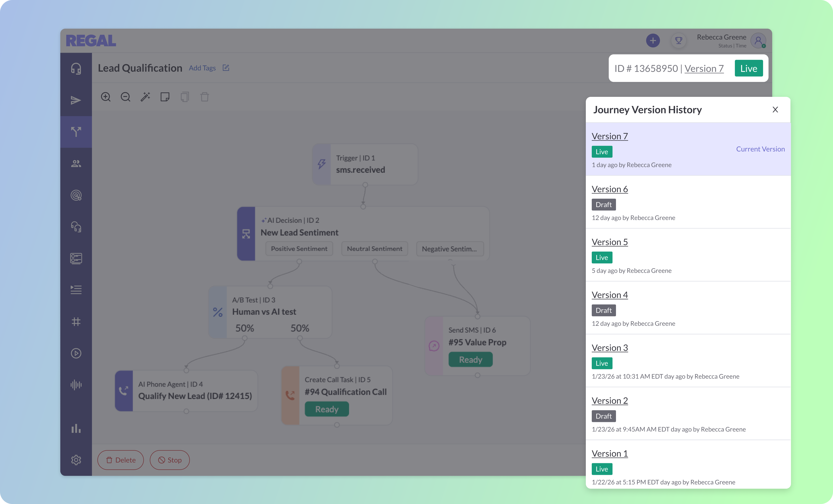Open the hashtag icon in sidebar
833x504 pixels.
76,322
